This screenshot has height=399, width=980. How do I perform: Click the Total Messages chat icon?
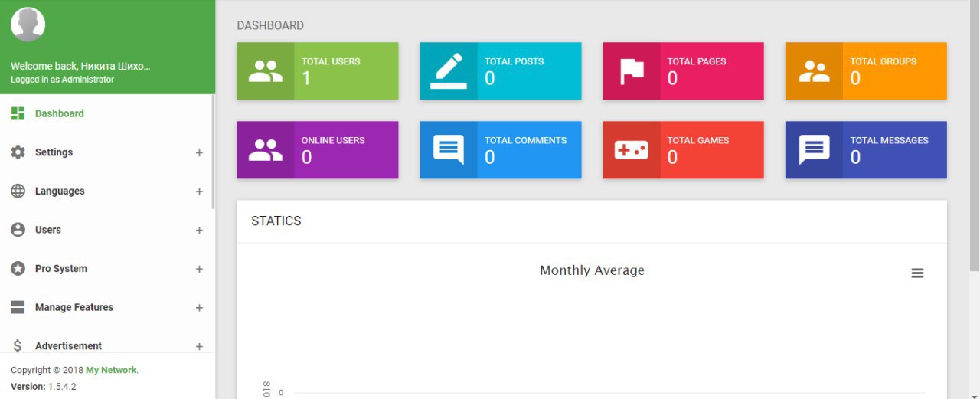pos(814,150)
